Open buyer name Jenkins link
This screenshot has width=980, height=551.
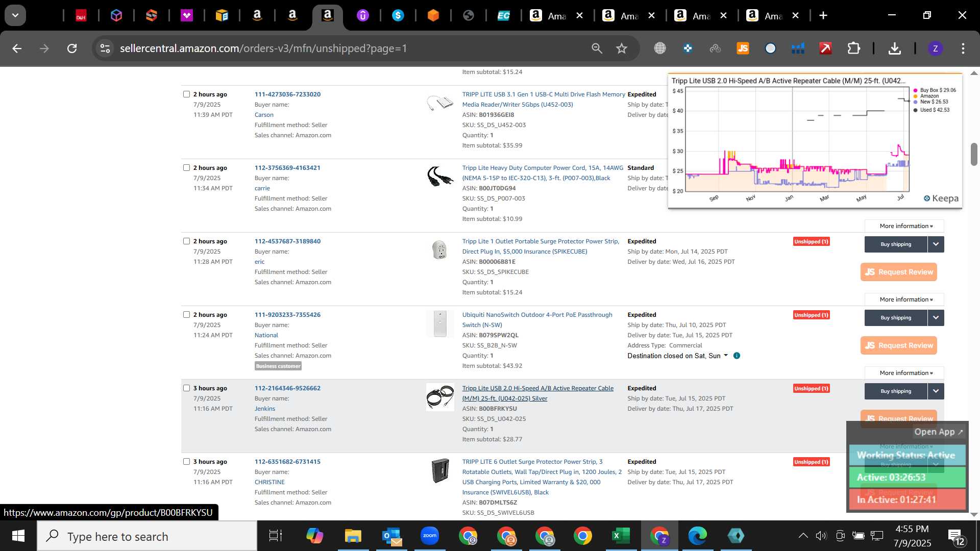265,409
